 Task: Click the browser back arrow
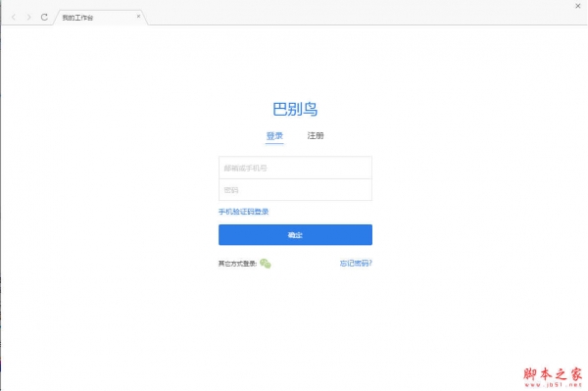point(14,18)
